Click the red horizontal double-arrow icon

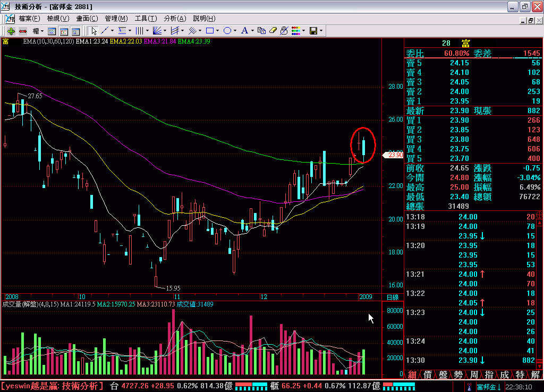pos(23,31)
